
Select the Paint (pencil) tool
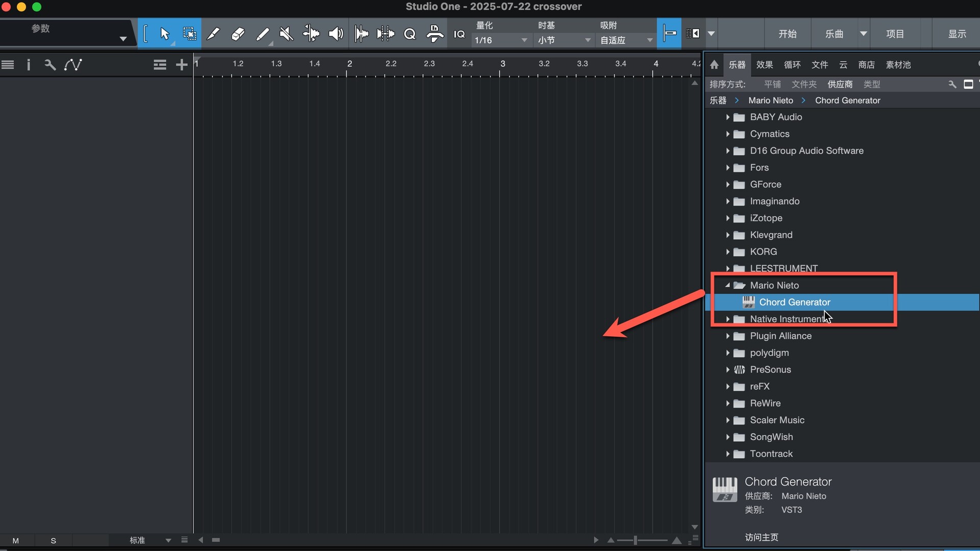tap(262, 34)
